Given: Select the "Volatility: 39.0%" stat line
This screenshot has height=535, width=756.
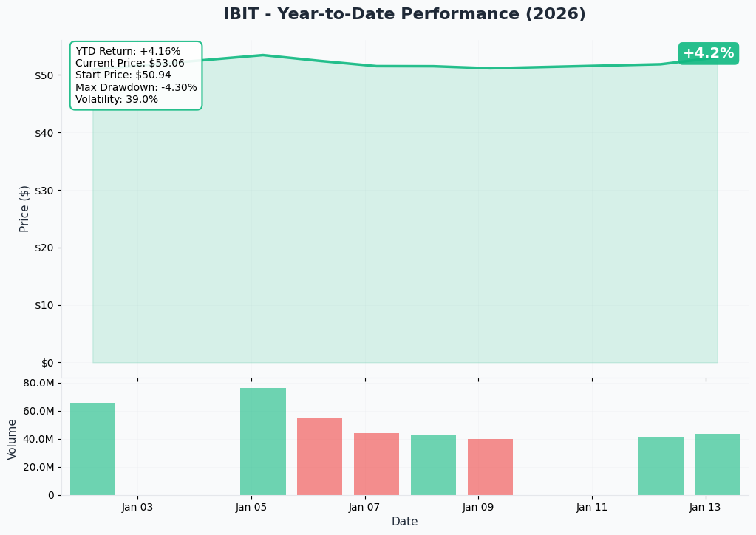Looking at the screenshot, I should point(117,99).
